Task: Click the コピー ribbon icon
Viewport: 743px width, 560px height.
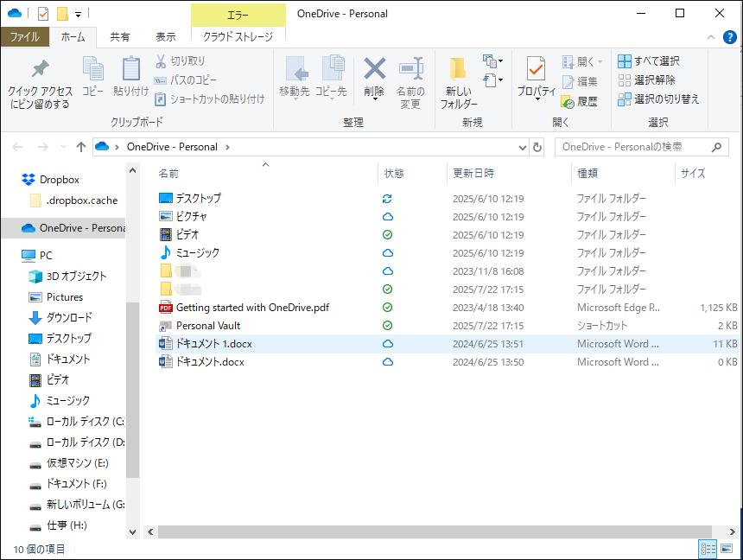Action: (x=93, y=69)
